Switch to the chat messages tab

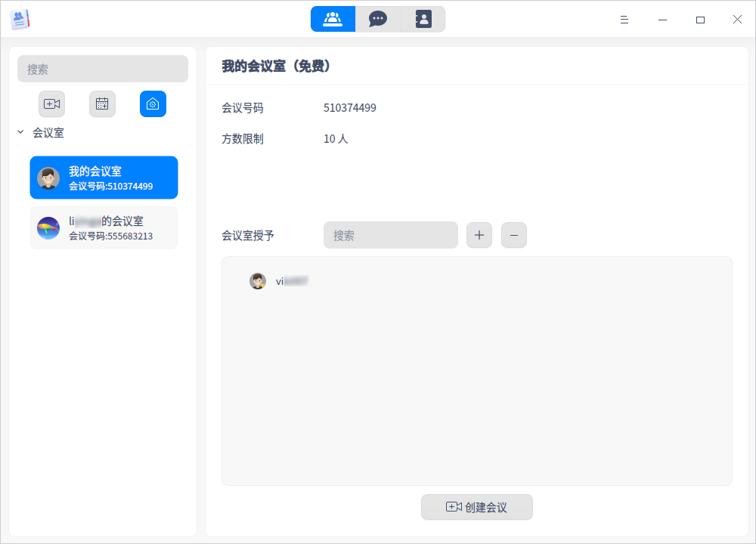point(378,20)
